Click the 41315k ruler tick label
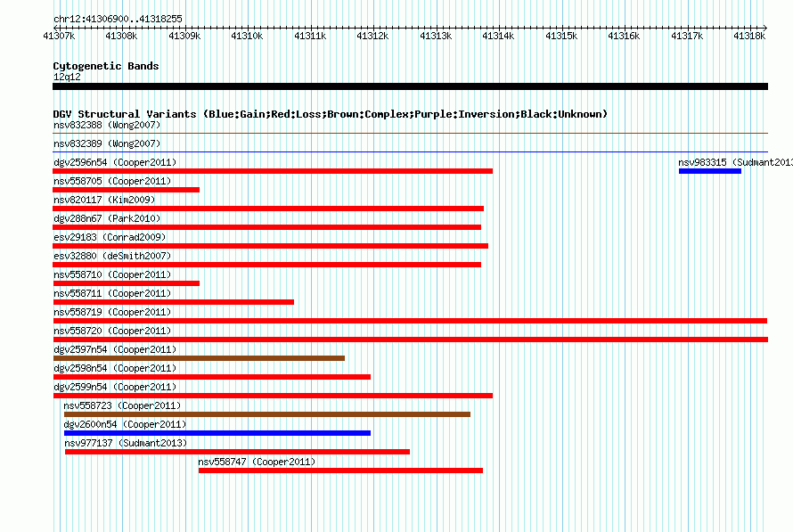The height and width of the screenshot is (532, 793). click(561, 36)
